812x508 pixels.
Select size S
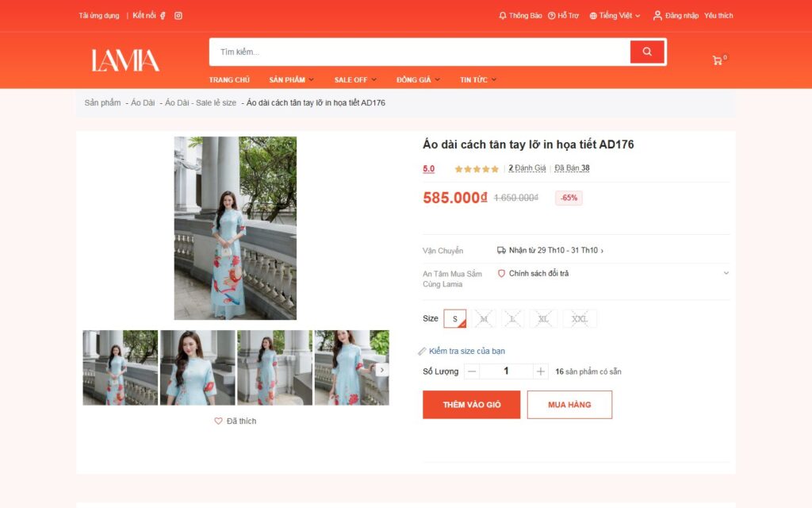click(x=454, y=319)
